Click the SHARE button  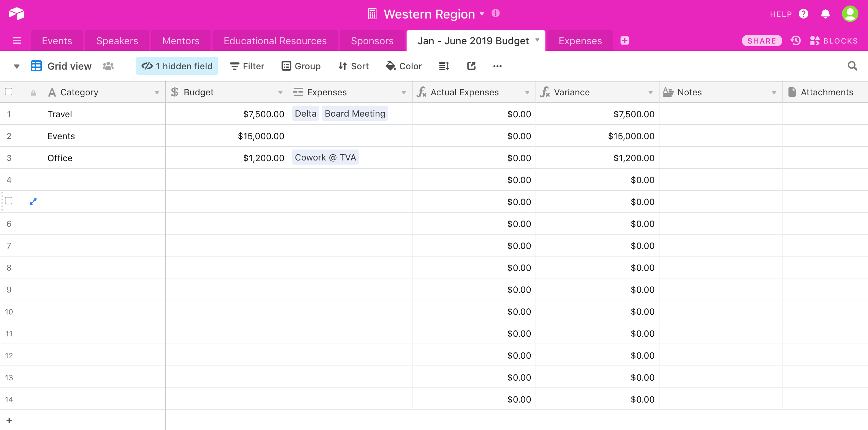(x=761, y=40)
